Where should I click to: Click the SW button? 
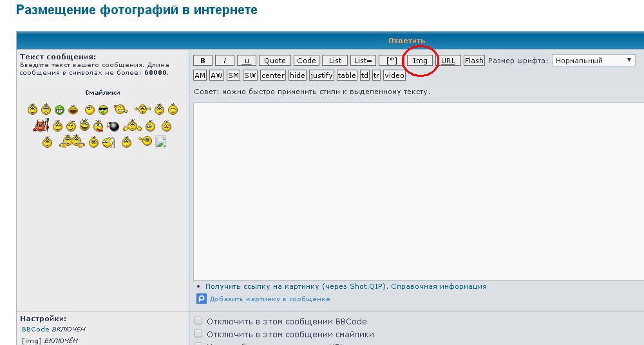click(250, 75)
